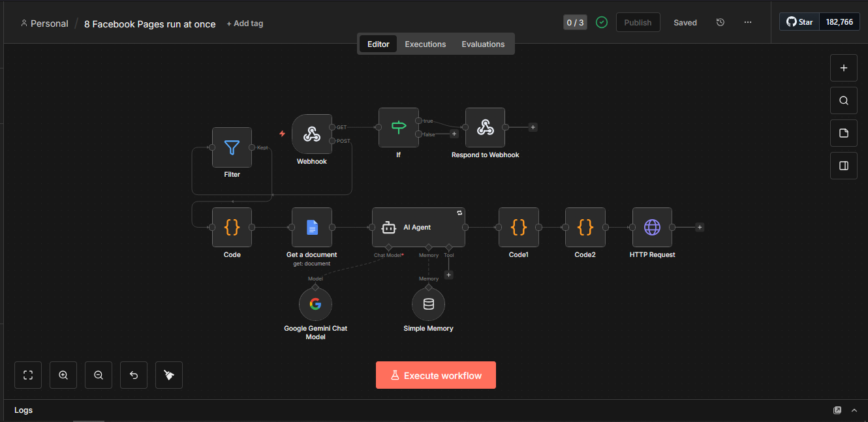
Task: Open the Personal project breadcrumb
Action: tap(44, 23)
